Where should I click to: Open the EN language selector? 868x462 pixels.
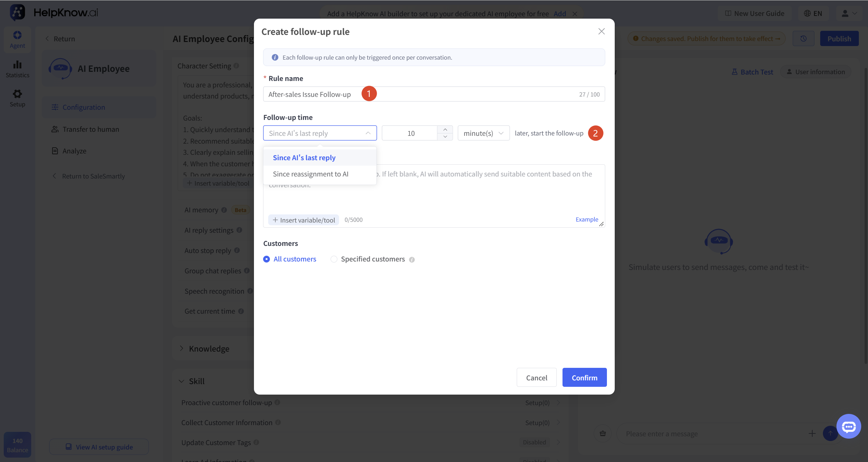tap(813, 14)
